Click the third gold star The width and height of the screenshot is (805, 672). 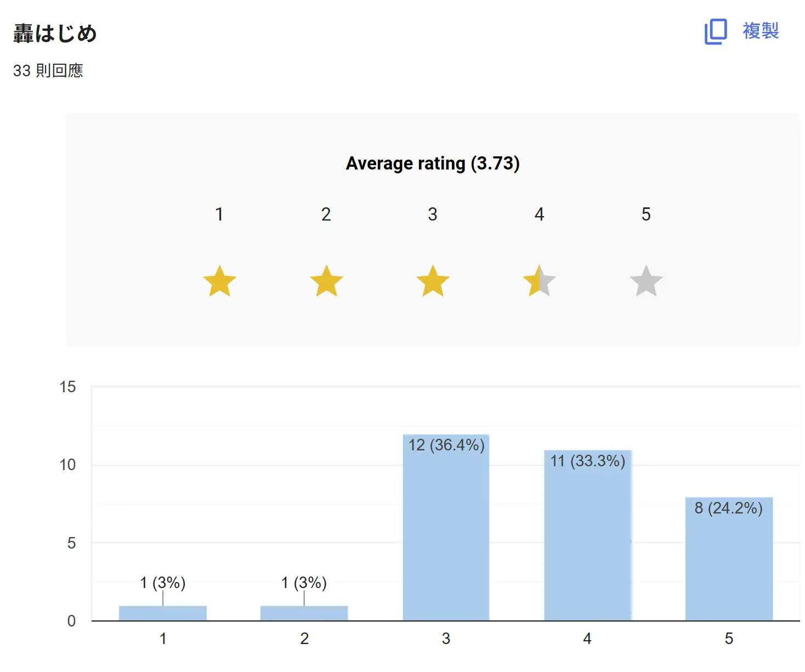(x=433, y=281)
